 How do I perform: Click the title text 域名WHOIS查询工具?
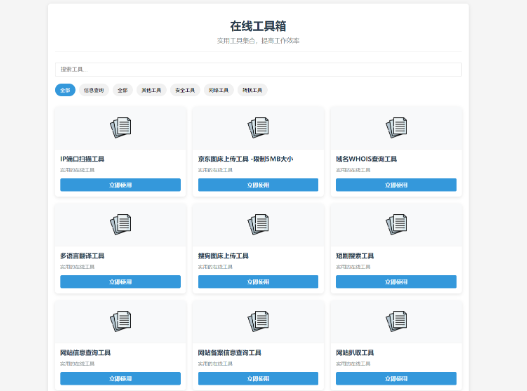click(x=366, y=159)
